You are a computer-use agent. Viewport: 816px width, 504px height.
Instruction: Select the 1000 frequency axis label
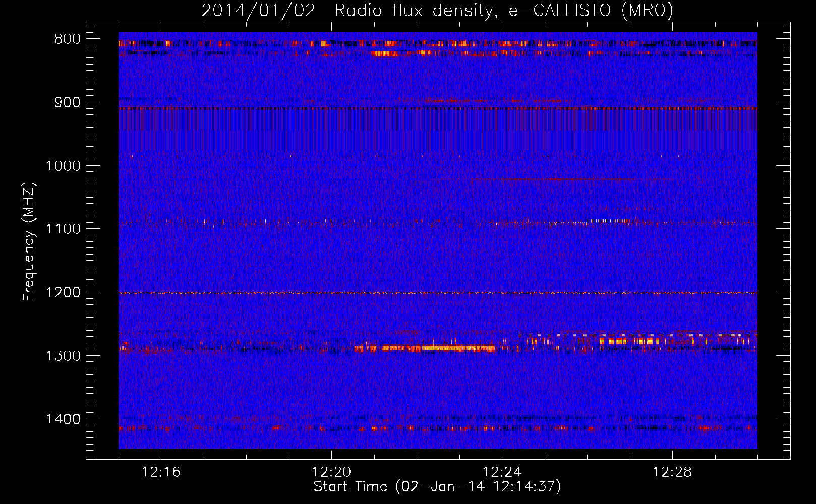pyautogui.click(x=64, y=166)
